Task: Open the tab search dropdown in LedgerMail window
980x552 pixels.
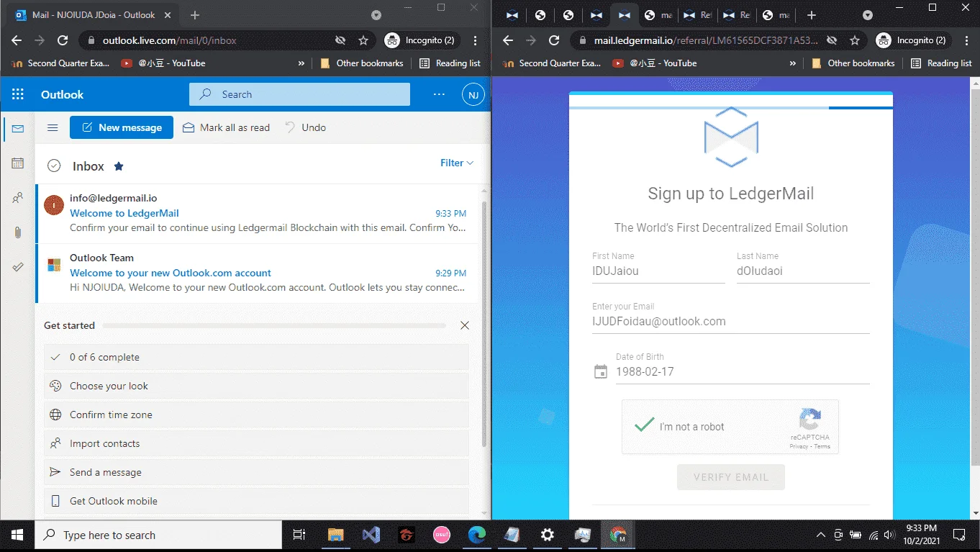Action: point(868,15)
